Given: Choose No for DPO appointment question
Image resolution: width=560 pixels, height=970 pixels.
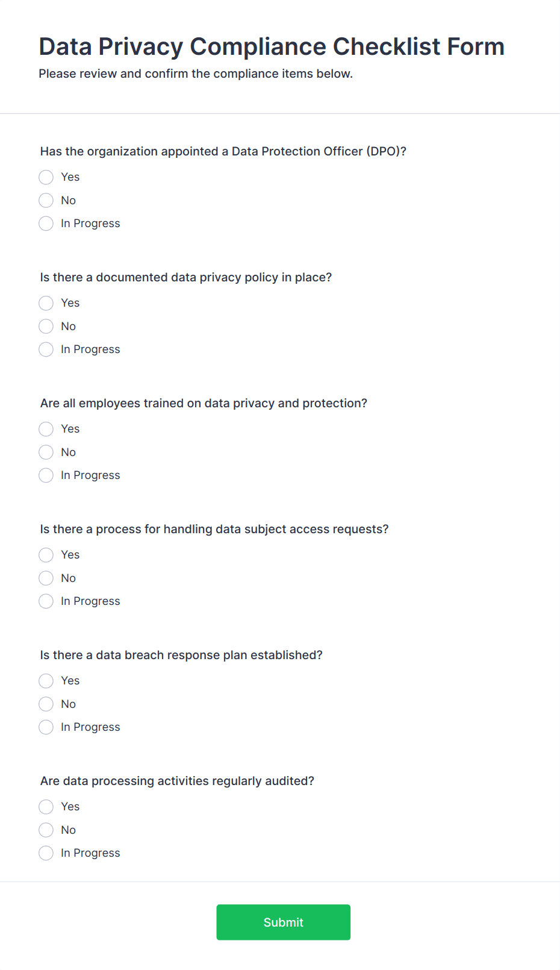Looking at the screenshot, I should (46, 200).
